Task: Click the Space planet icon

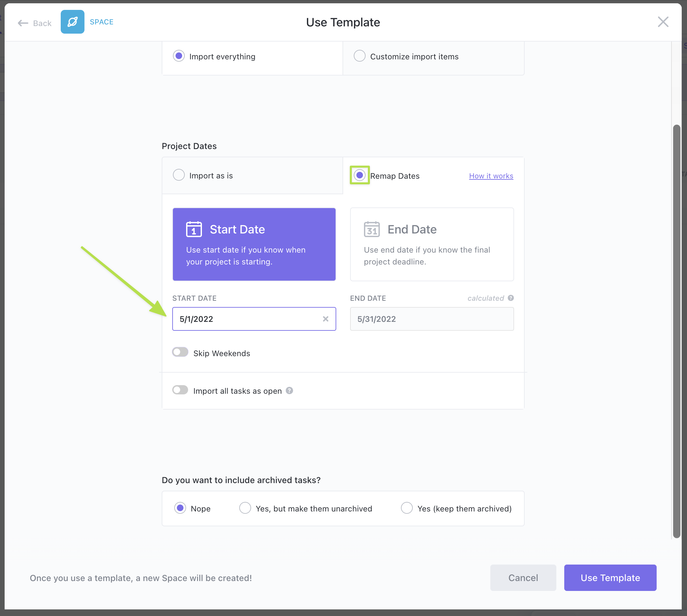Action: (x=73, y=22)
